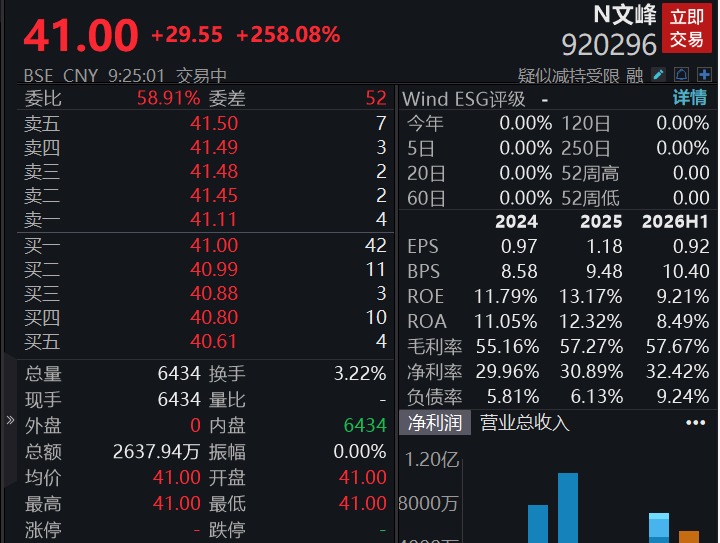Image resolution: width=720 pixels, height=543 pixels.
Task: Switch to the 净利润 tab
Action: point(435,422)
